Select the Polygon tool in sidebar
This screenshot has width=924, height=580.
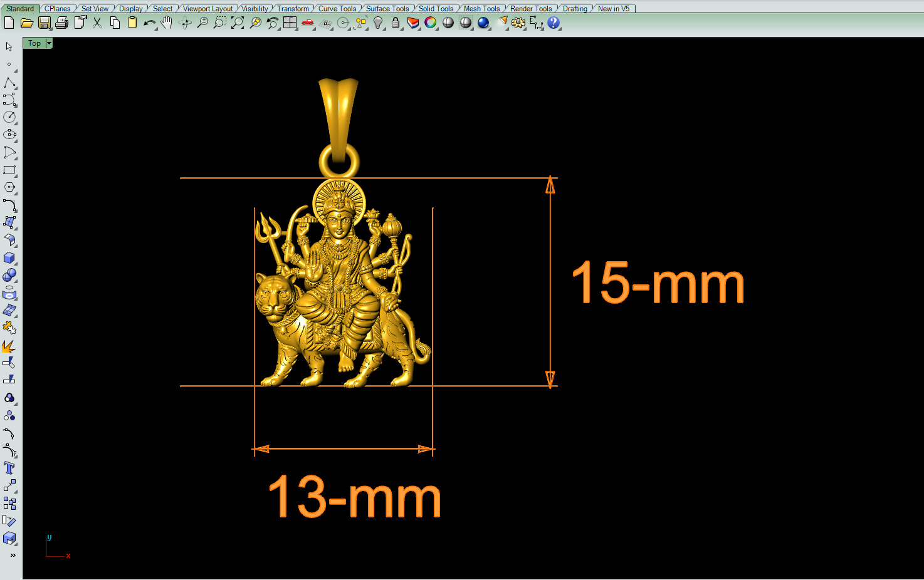pos(9,187)
